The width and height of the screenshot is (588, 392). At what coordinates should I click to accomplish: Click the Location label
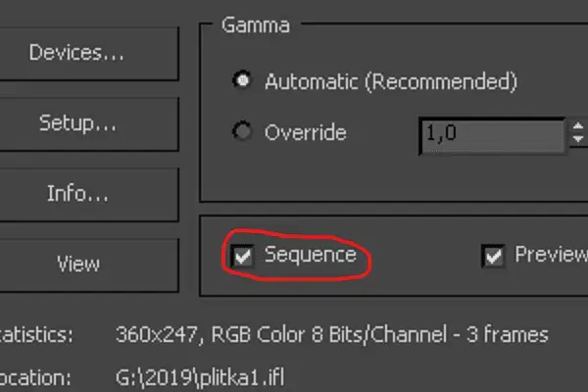35,377
